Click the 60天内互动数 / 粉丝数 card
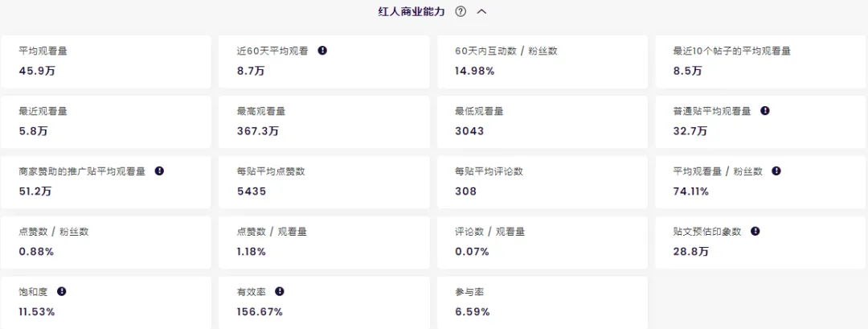The width and height of the screenshot is (868, 329). tap(542, 61)
